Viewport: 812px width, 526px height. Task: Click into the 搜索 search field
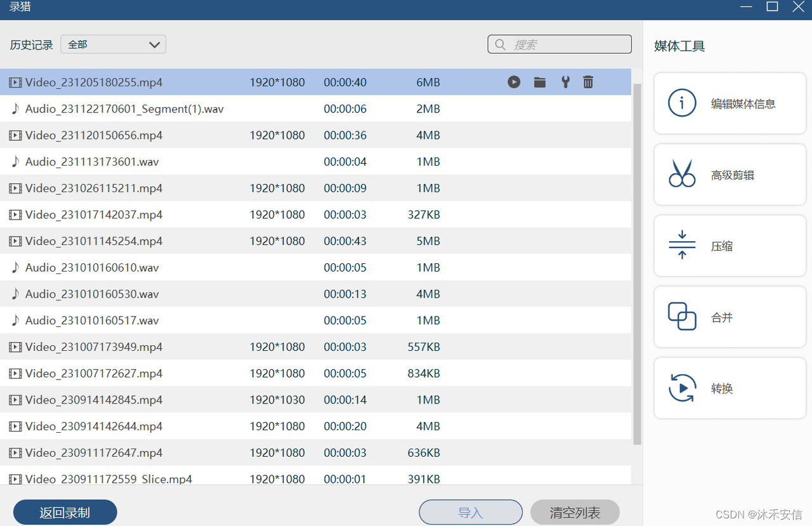click(560, 44)
